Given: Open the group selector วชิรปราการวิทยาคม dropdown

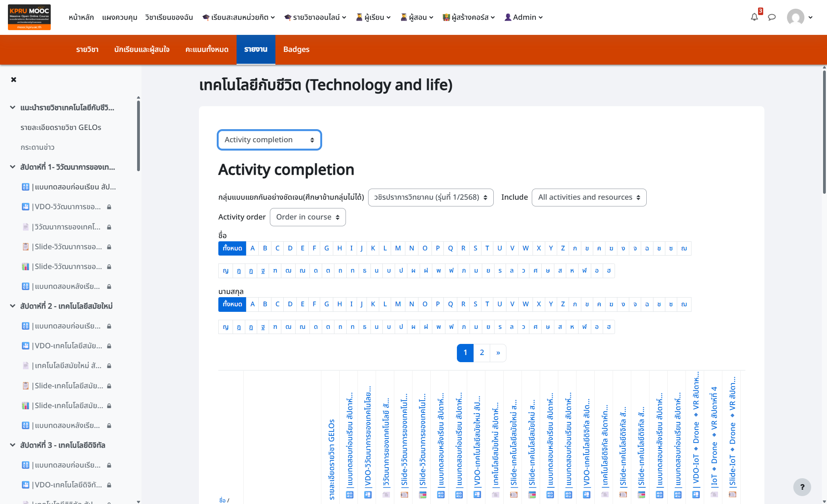Looking at the screenshot, I should click(x=431, y=197).
